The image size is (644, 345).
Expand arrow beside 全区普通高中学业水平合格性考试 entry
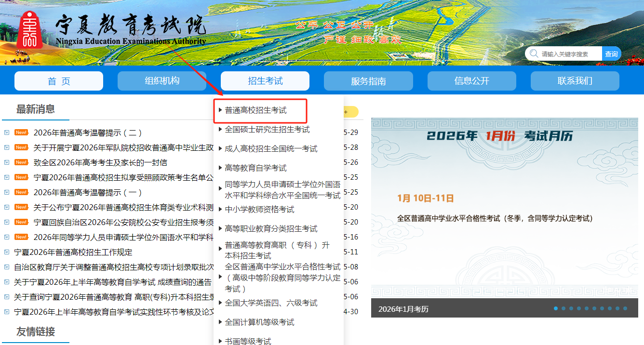click(220, 277)
